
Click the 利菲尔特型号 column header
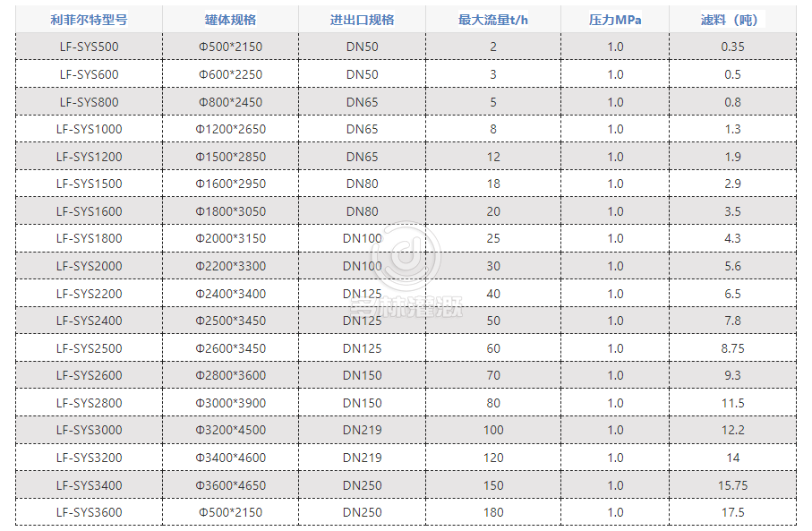[89, 20]
